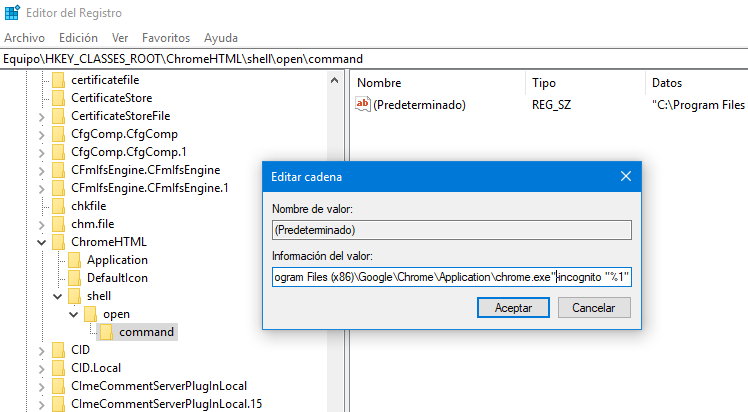
Task: Click the CID.Local folder icon
Action: coord(58,368)
